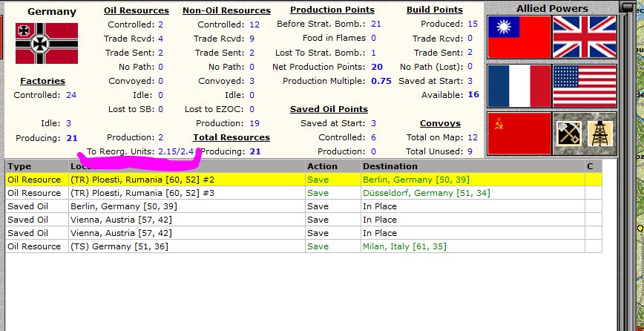The image size is (644, 331).
Task: Click the oil derrick icon
Action: click(x=600, y=134)
